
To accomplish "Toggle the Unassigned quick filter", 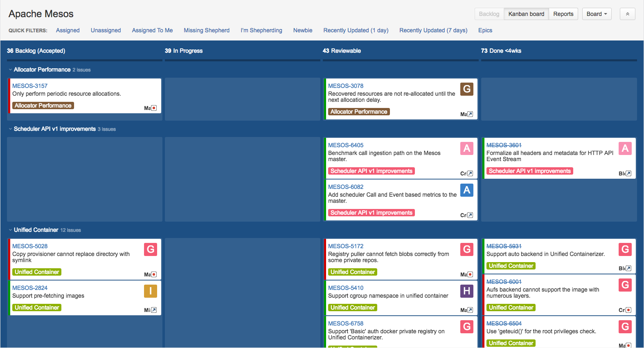I will tap(106, 30).
